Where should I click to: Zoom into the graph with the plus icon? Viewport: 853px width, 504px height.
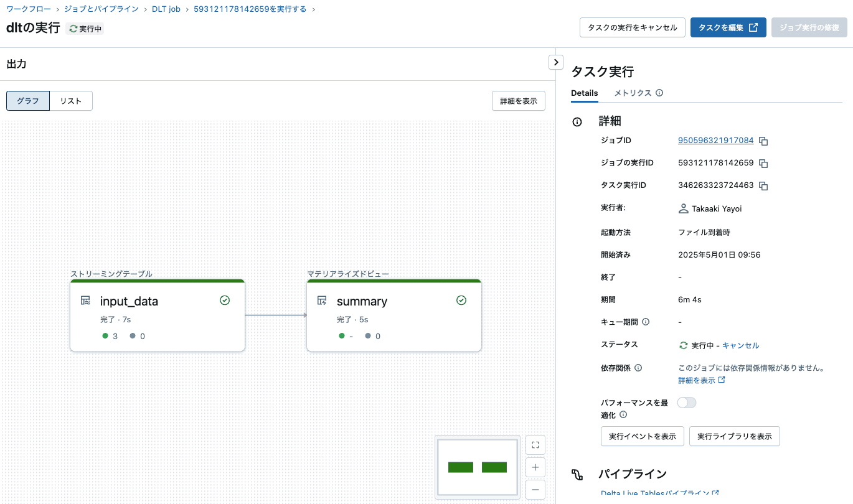pos(535,467)
